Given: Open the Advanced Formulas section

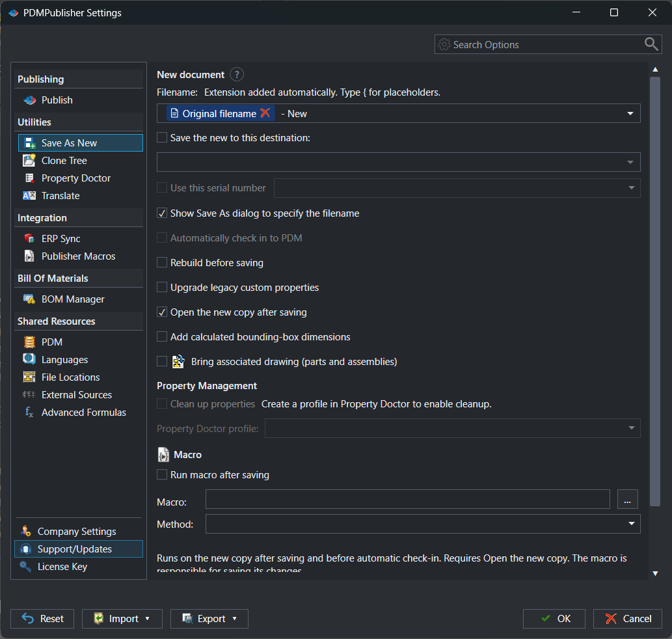Looking at the screenshot, I should point(81,413).
